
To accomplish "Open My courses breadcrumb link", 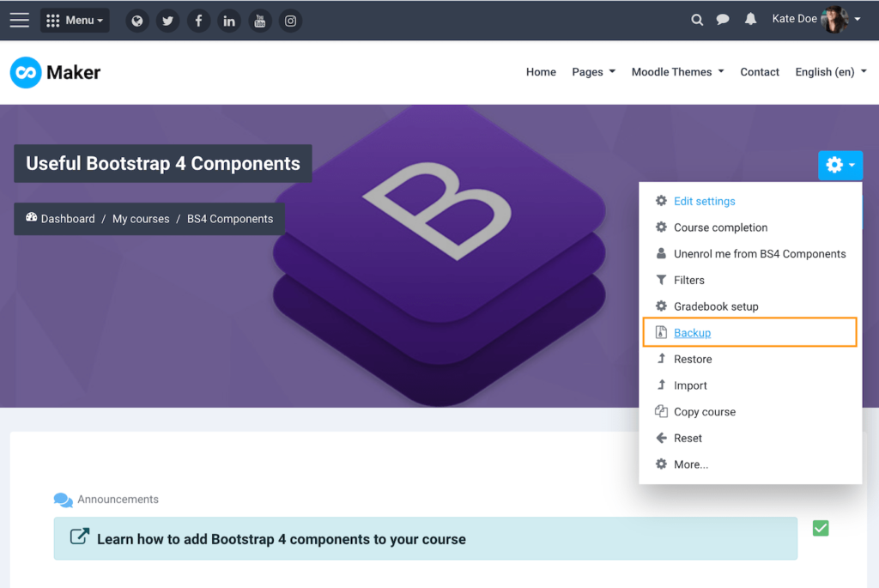I will point(141,219).
